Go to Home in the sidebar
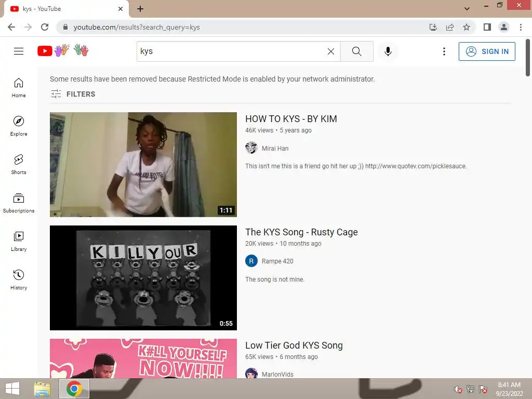Screen dimensions: 532x399 click(x=19, y=88)
